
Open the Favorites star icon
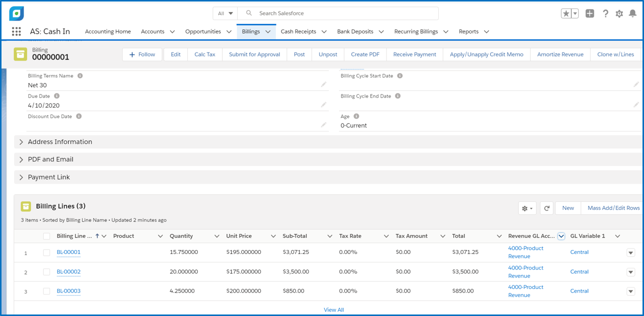pos(566,13)
